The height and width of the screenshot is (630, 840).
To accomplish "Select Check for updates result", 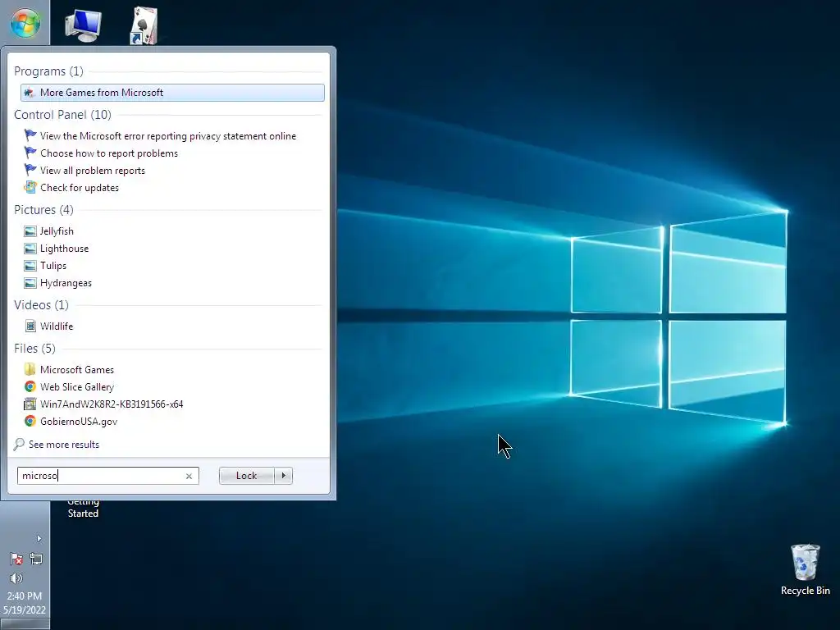I will 80,188.
